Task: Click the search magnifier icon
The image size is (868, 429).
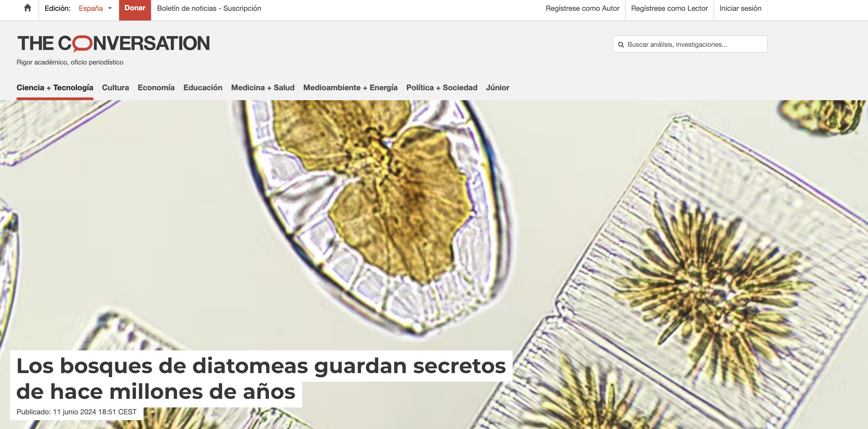Action: click(621, 45)
